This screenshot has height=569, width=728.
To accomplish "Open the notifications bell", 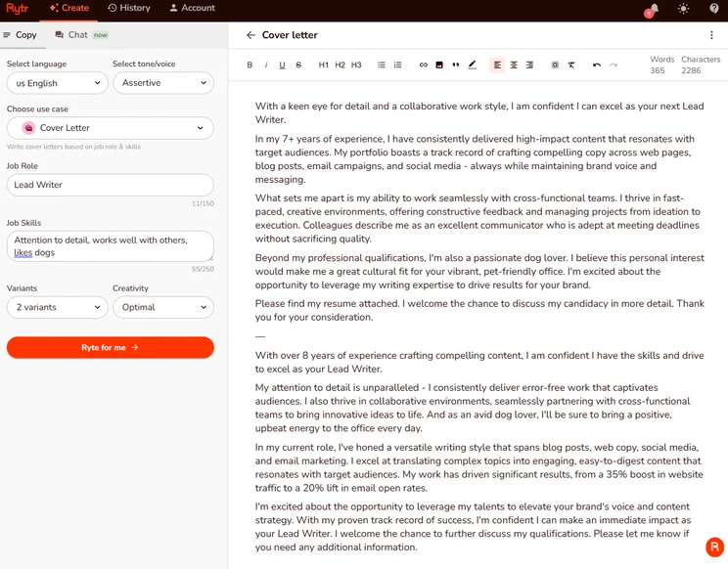I will point(654,9).
